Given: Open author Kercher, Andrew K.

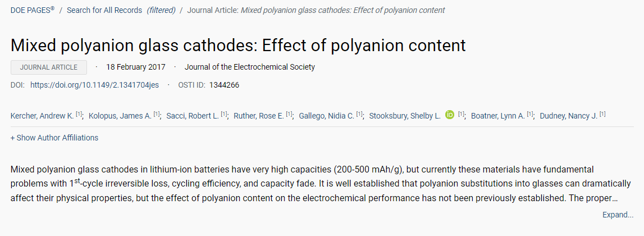Looking at the screenshot, I should pos(42,116).
